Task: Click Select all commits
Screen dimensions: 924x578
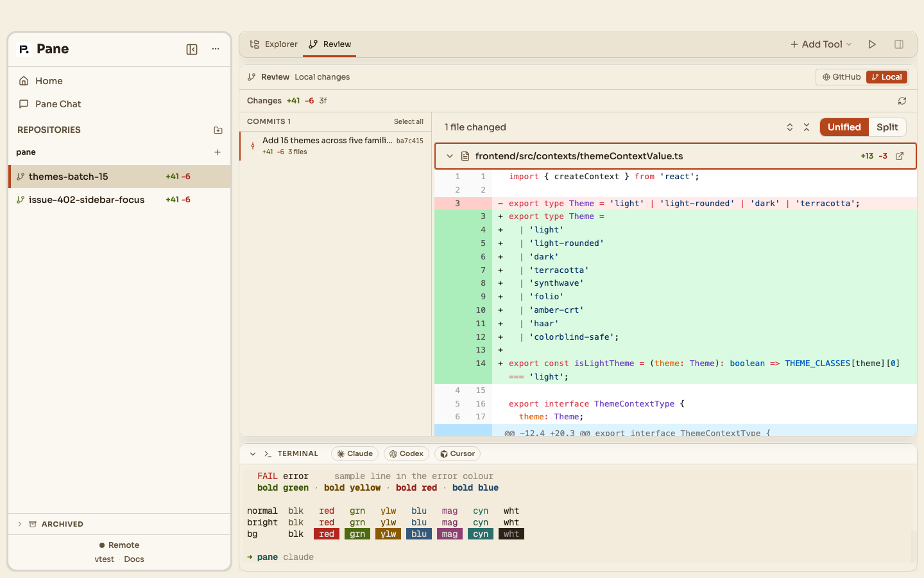Action: [409, 121]
